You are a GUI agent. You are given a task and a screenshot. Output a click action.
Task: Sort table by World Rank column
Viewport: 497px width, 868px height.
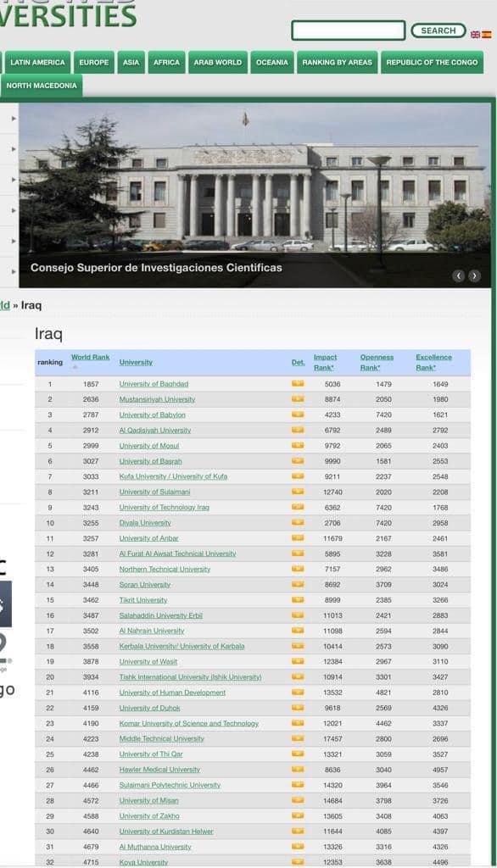click(x=90, y=357)
